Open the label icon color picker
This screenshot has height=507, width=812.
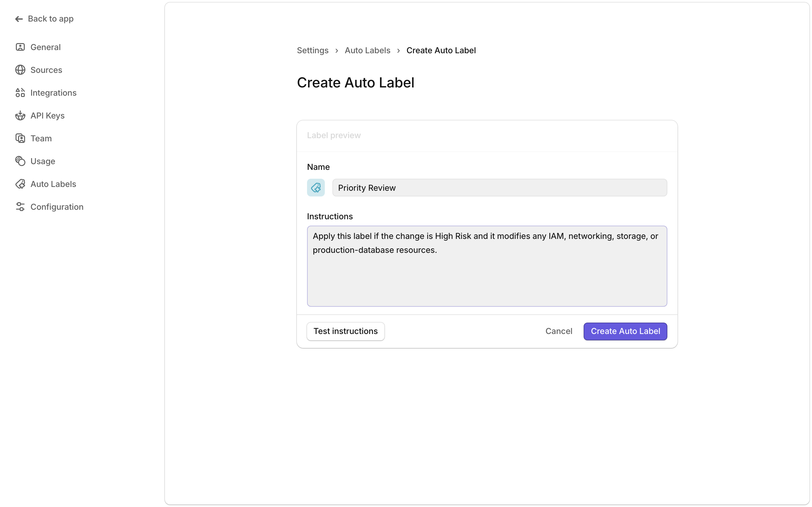coord(315,188)
